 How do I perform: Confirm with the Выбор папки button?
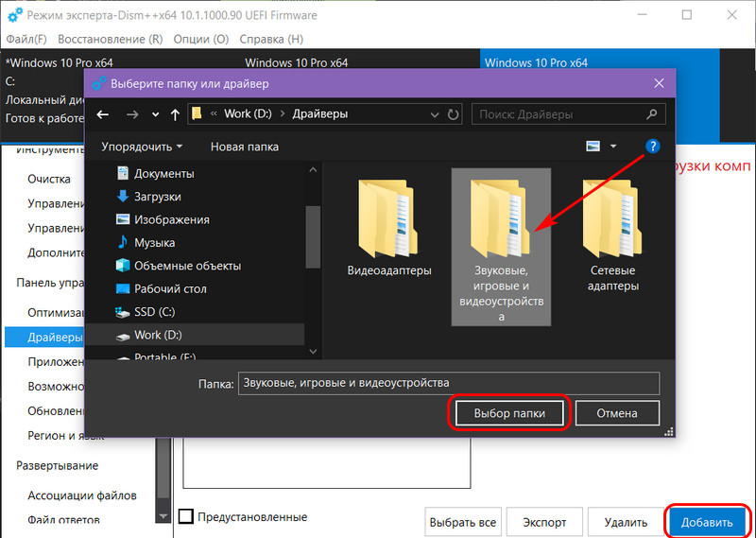(x=509, y=413)
